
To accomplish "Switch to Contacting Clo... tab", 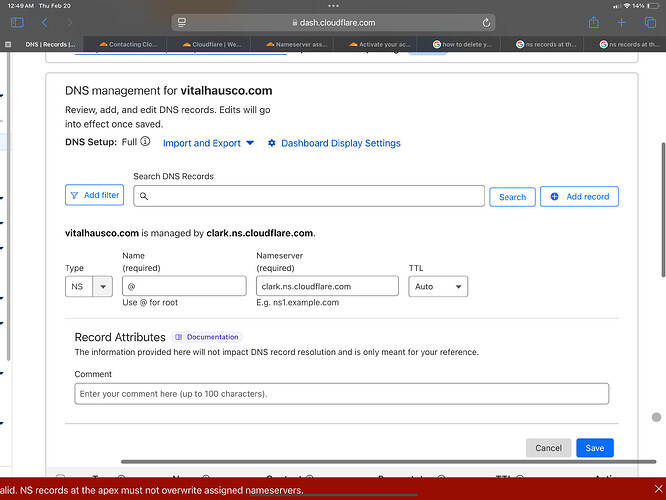I will point(128,44).
